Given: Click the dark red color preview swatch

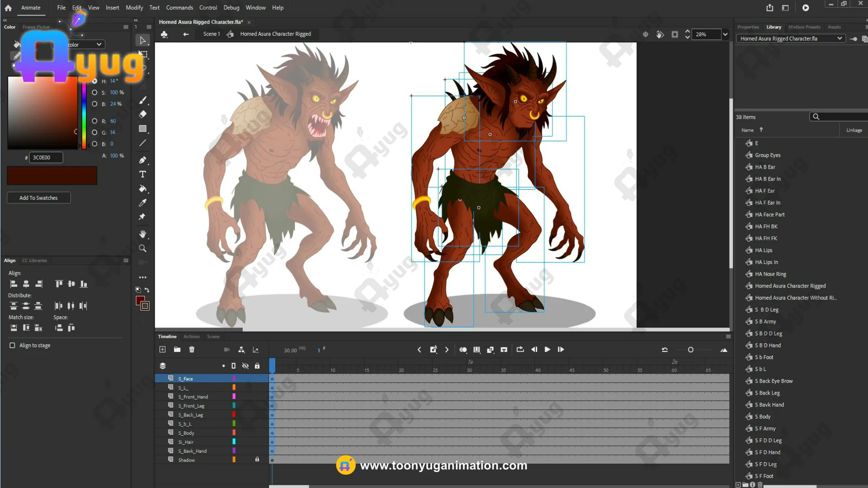Looking at the screenshot, I should click(52, 175).
